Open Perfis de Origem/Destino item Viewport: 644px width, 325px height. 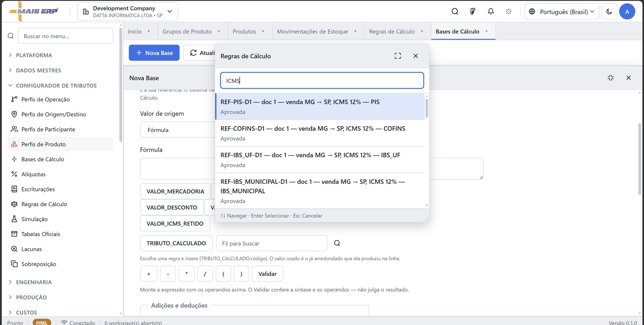tap(60, 114)
